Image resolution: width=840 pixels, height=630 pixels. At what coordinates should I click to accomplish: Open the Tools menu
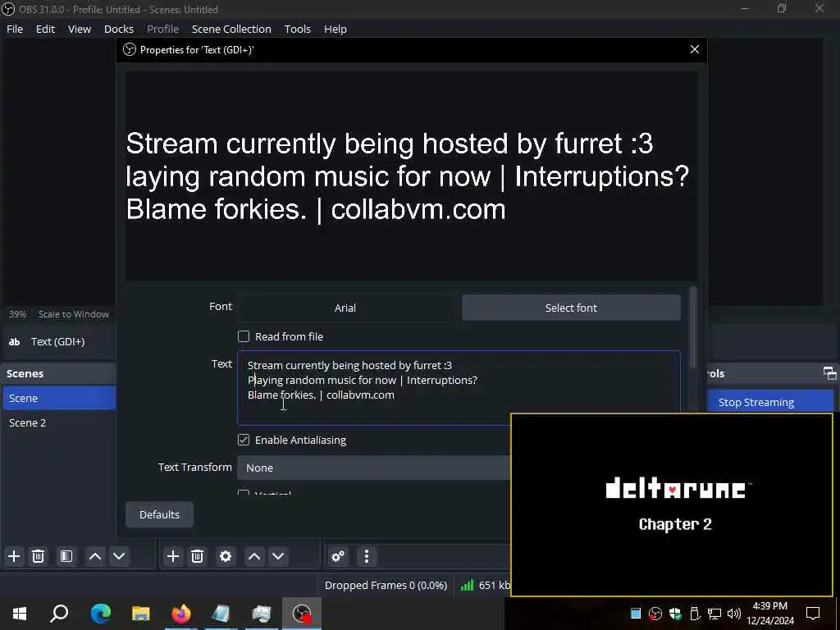click(x=297, y=29)
